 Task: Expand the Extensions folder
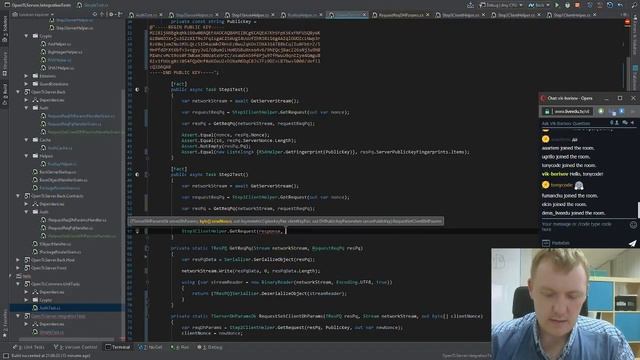tap(26, 76)
